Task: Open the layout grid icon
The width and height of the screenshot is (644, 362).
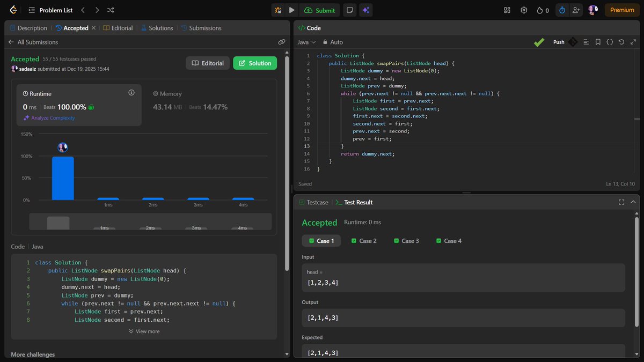Action: (x=506, y=10)
